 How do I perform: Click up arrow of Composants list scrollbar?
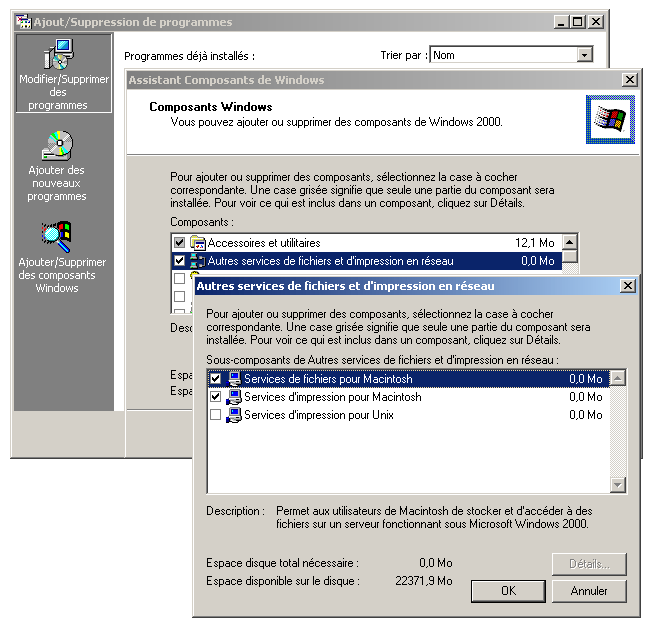pyautogui.click(x=570, y=242)
